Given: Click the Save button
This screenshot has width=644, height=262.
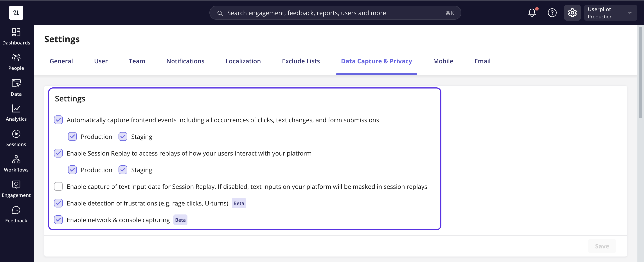Looking at the screenshot, I should pyautogui.click(x=602, y=246).
